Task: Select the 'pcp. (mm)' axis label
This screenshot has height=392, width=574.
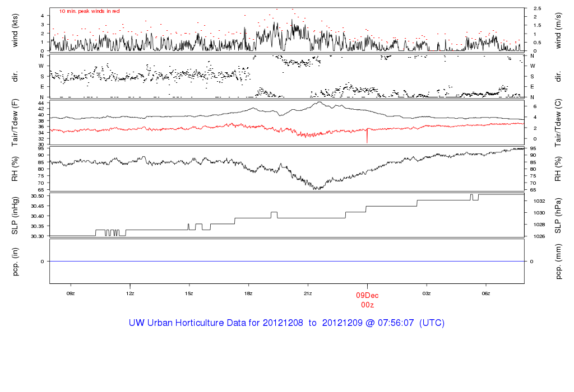Action: point(558,262)
